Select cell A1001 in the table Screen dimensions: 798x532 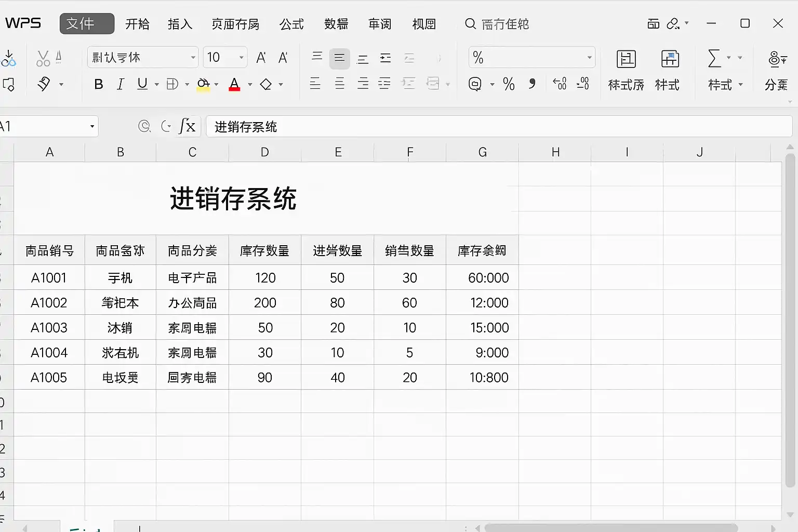[x=49, y=278]
